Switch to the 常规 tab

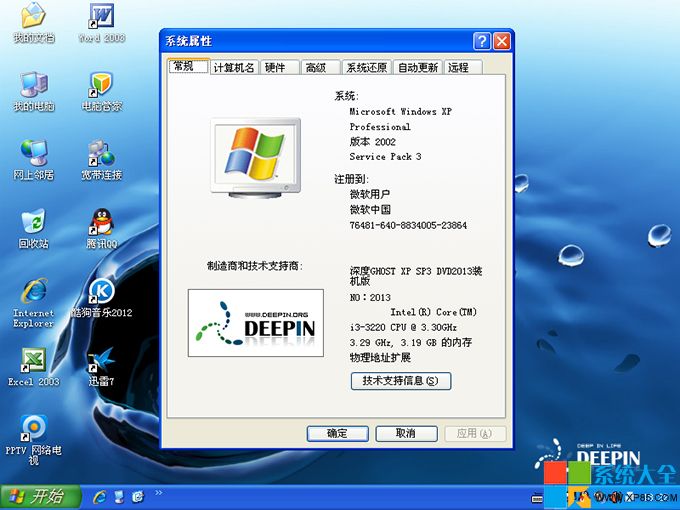pos(189,66)
